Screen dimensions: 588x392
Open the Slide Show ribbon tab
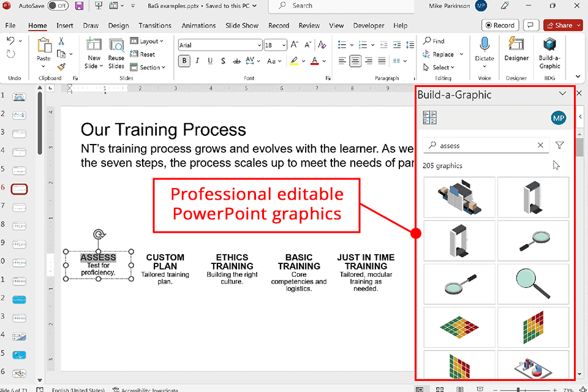[x=242, y=26]
